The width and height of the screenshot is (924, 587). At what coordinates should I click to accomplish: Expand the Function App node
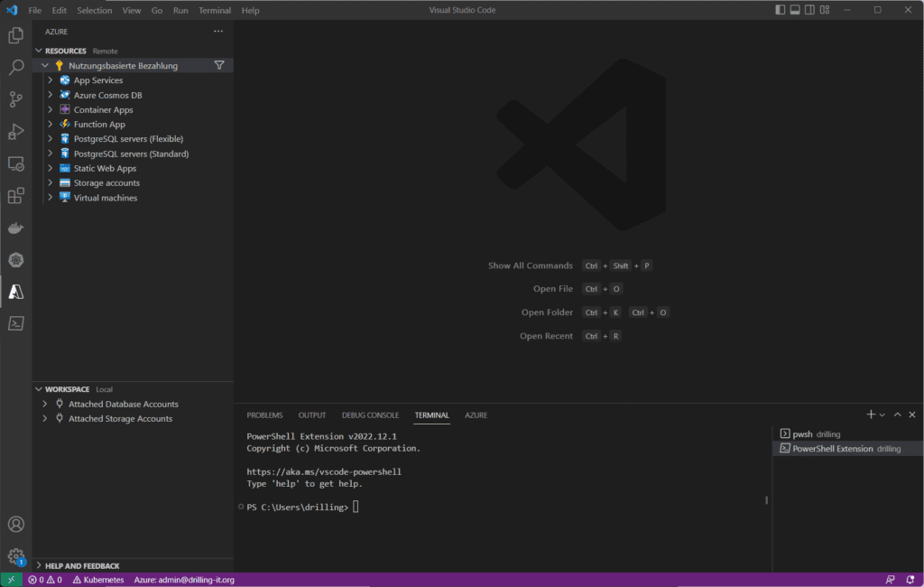pyautogui.click(x=51, y=125)
